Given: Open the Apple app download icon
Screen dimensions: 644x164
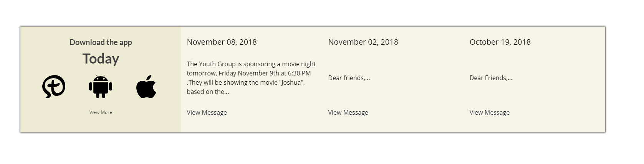Looking at the screenshot, I should click(x=146, y=87).
